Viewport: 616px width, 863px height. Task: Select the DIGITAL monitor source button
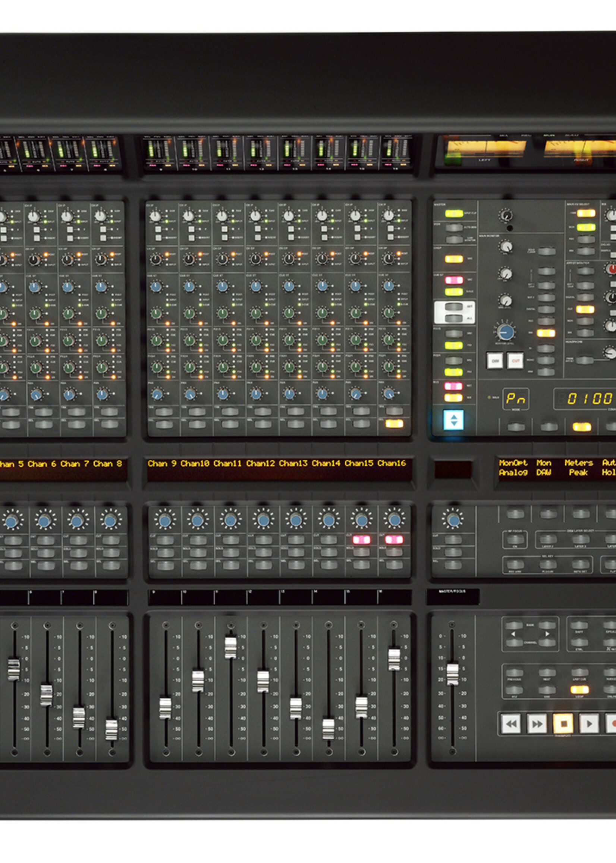pos(547,309)
